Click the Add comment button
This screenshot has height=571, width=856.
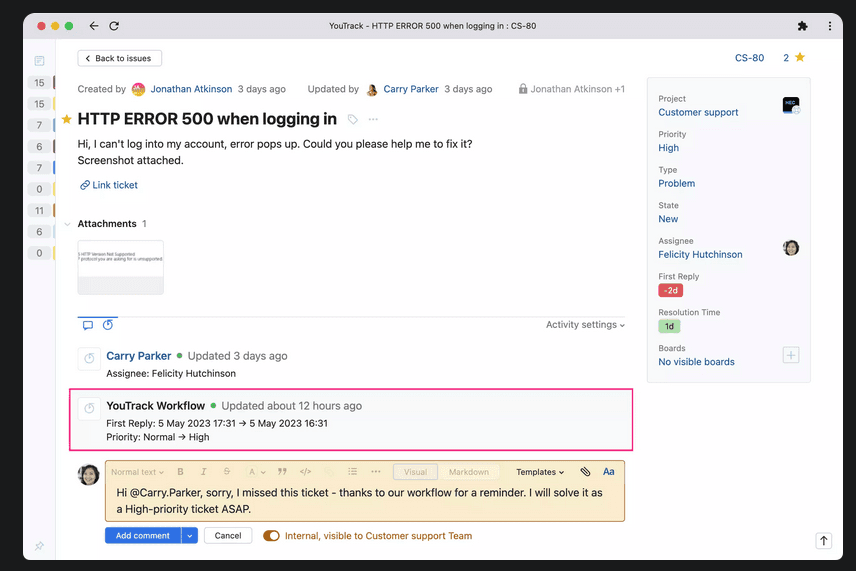pos(143,536)
